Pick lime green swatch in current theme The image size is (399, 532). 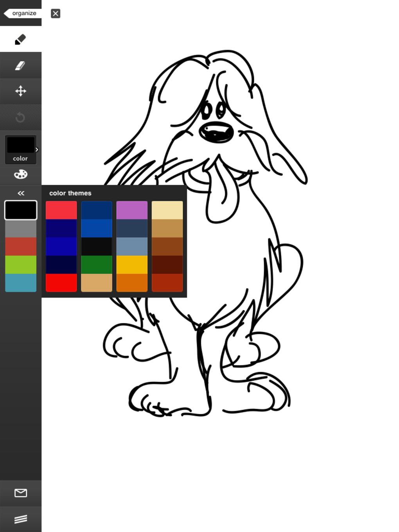(21, 264)
